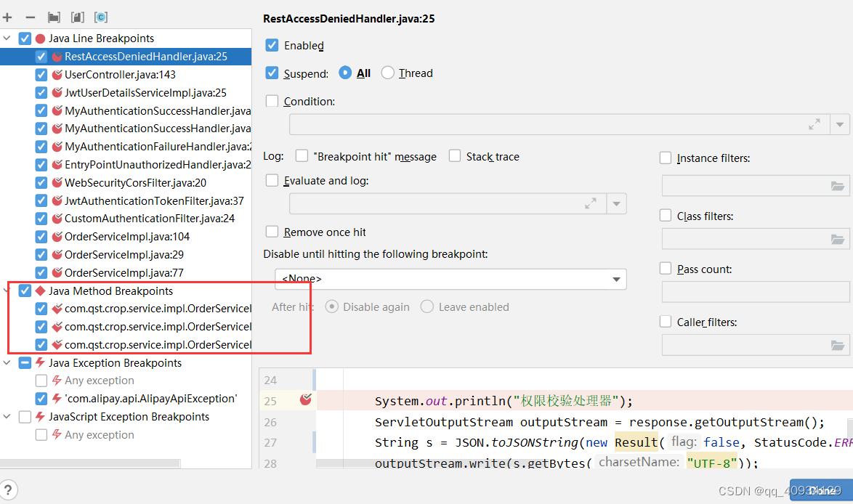Collapse the Java Method Breakpoints group
This screenshot has width=853, height=504.
7,290
